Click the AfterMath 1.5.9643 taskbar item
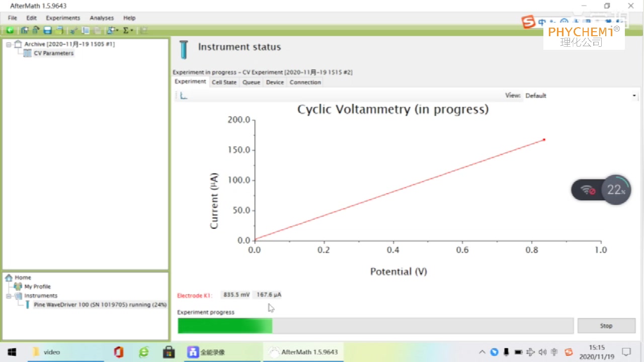 (303, 352)
